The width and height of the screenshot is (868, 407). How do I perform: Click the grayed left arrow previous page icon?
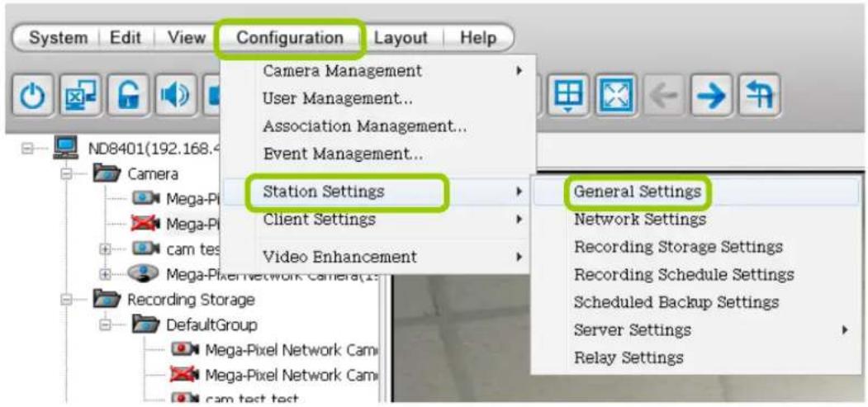[664, 95]
